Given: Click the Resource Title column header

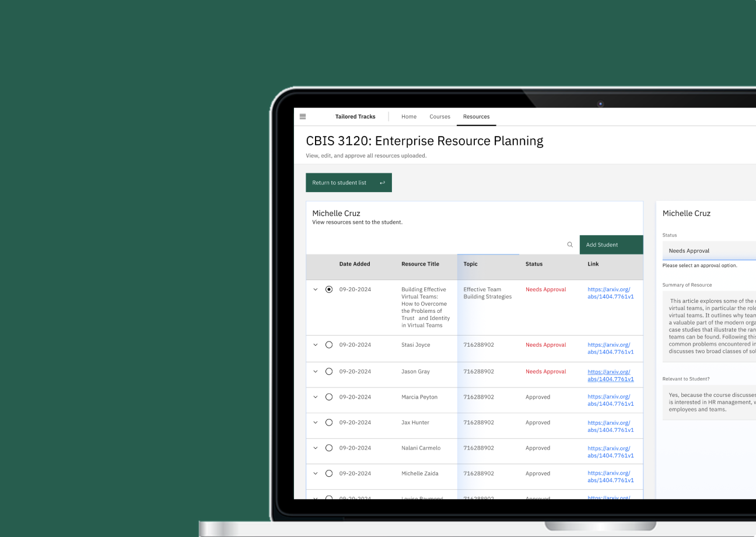Looking at the screenshot, I should [x=420, y=264].
